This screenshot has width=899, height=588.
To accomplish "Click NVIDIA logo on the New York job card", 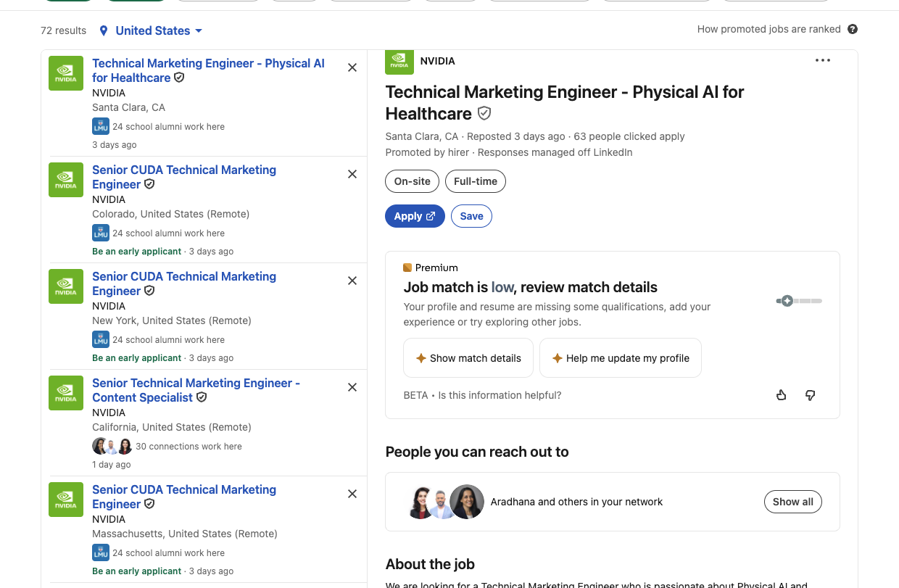I will tap(66, 286).
